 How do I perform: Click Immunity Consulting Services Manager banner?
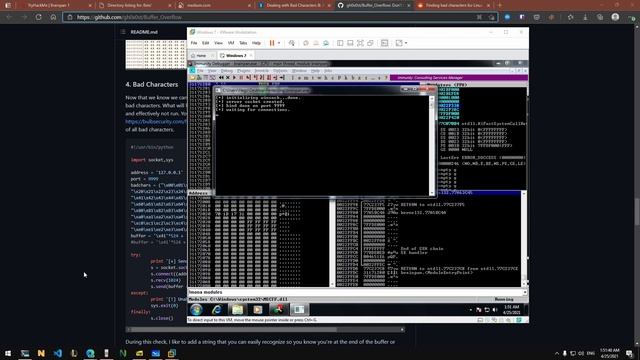(458, 78)
